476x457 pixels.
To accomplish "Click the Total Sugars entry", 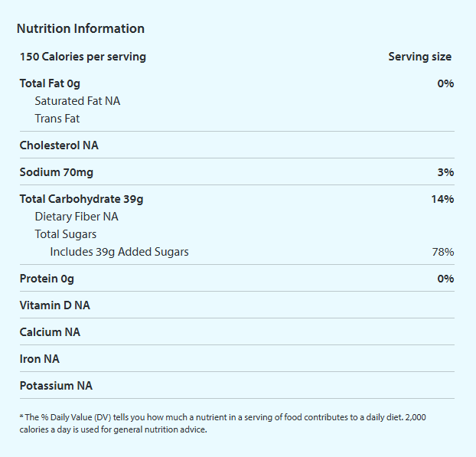I will pyautogui.click(x=66, y=234).
